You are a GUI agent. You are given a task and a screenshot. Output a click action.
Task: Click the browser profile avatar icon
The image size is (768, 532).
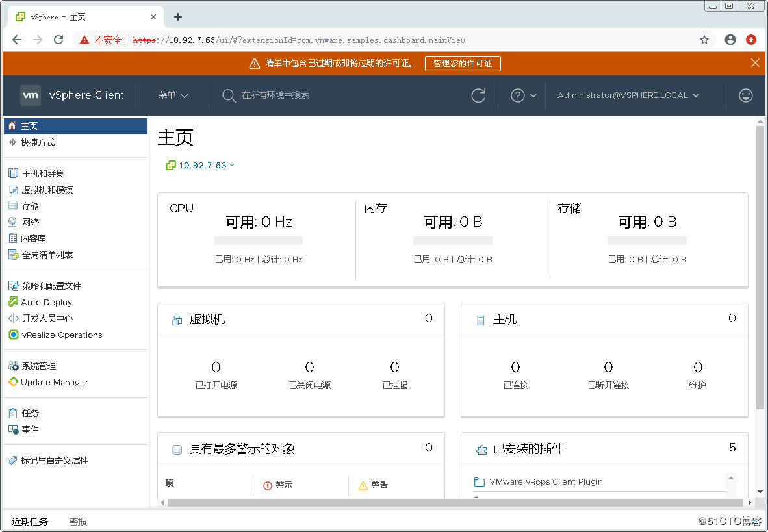pos(730,40)
